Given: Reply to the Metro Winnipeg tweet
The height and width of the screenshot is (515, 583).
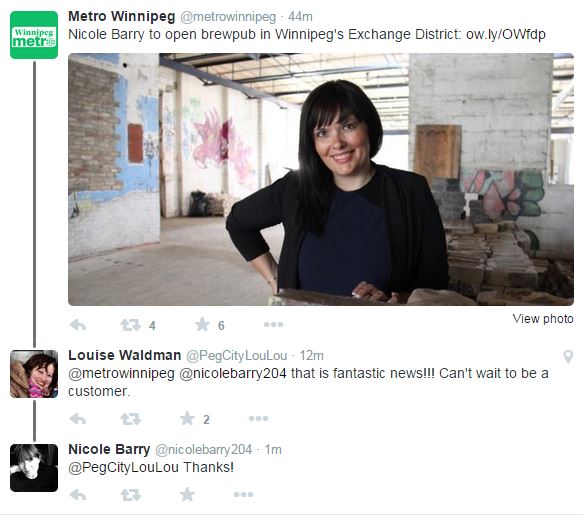Looking at the screenshot, I should 78,325.
